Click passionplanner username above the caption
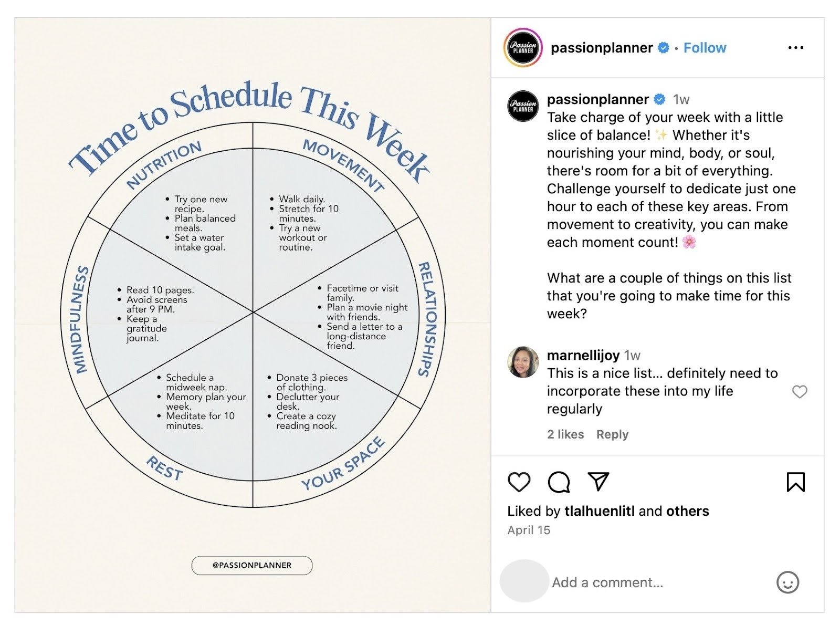 [x=597, y=99]
